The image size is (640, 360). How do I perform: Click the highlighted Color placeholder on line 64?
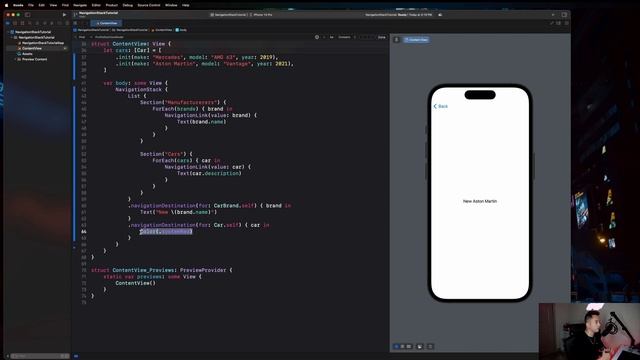166,231
